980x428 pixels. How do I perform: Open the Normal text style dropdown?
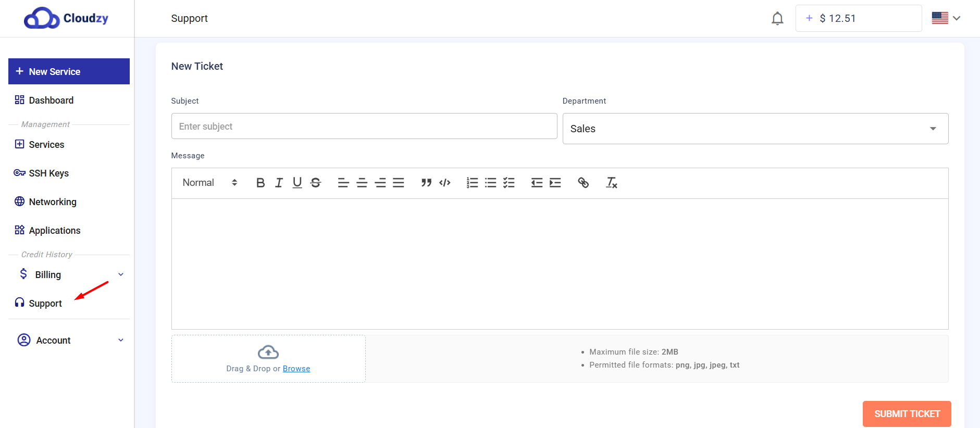210,183
